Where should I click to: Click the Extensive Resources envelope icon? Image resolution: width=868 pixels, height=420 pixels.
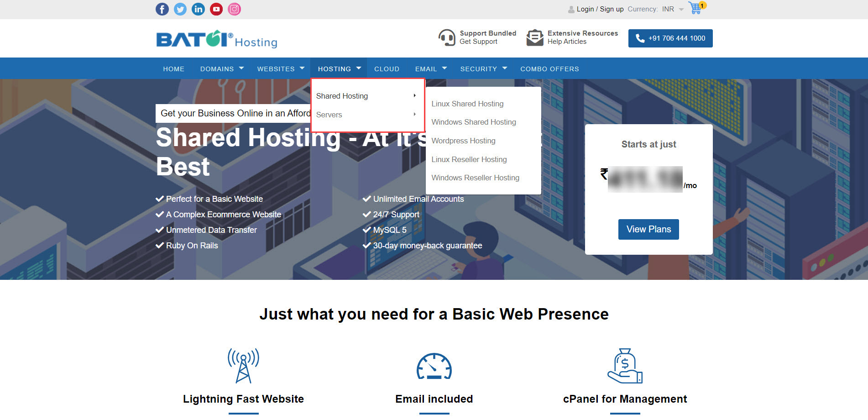click(x=534, y=37)
